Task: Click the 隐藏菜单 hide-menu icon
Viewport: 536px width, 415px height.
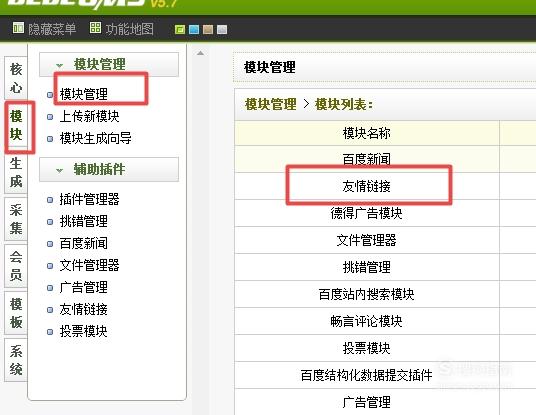Action: 18,28
